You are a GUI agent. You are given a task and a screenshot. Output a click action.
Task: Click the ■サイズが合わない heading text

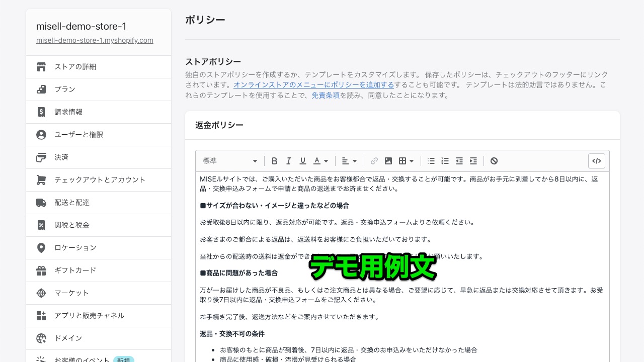pos(274,206)
